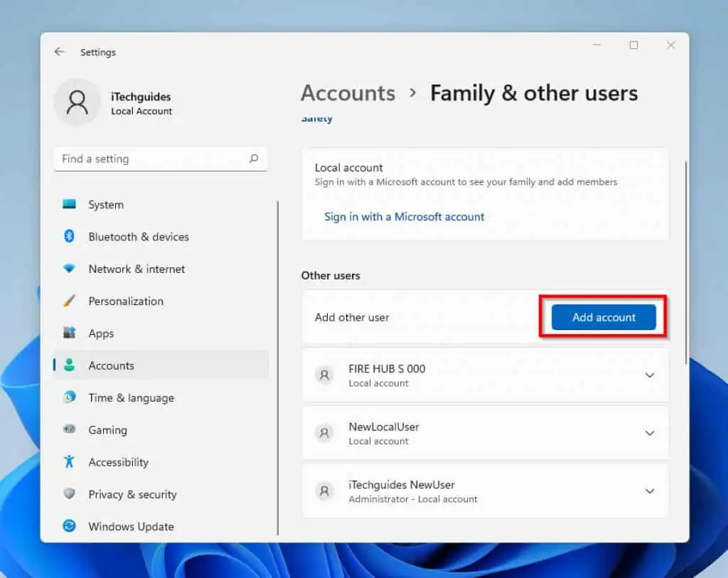This screenshot has height=578, width=728.
Task: Select the System settings icon
Action: click(70, 205)
